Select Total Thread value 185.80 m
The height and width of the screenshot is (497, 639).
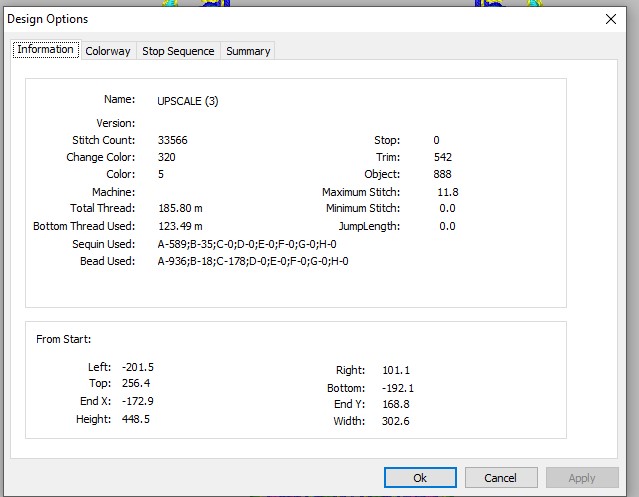coord(180,208)
